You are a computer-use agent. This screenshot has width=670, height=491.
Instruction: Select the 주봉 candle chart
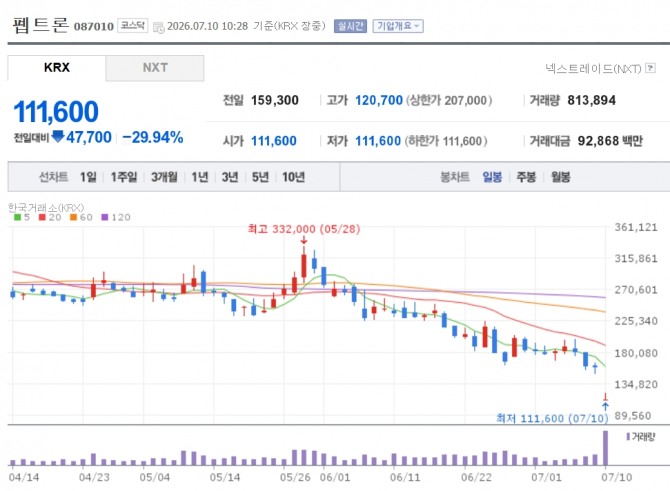point(526,176)
